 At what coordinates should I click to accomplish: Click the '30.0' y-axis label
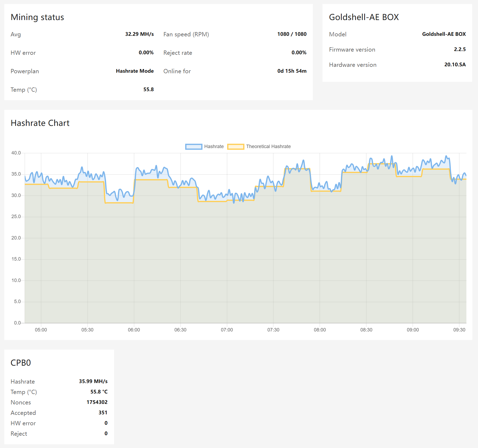point(16,195)
